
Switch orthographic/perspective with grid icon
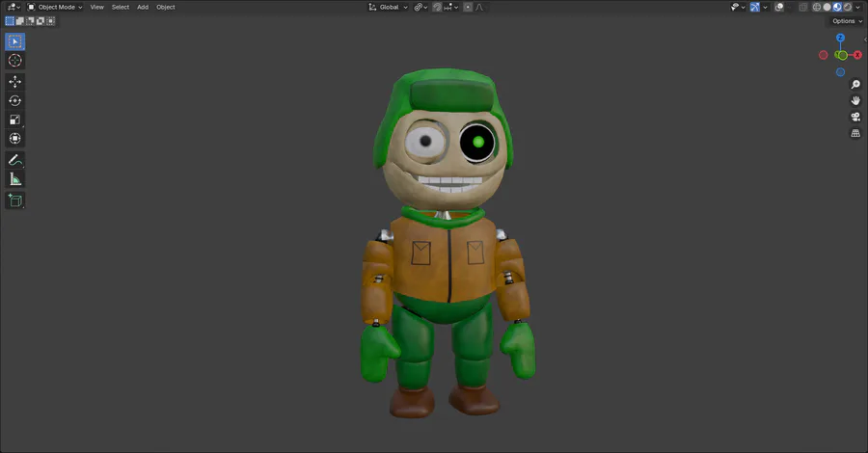[x=855, y=133]
